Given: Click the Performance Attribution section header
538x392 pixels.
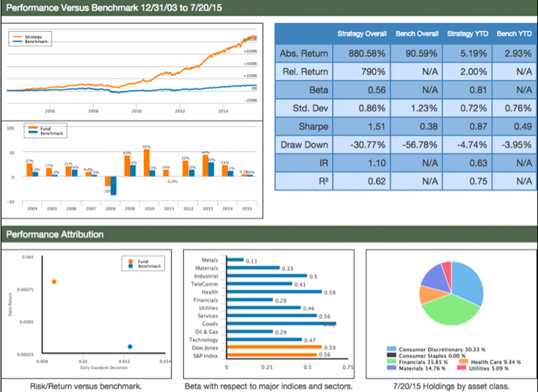Looking at the screenshot, I should (x=55, y=235).
